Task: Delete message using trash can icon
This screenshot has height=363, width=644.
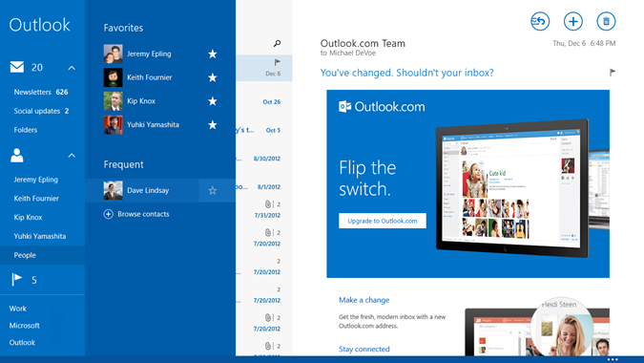Action: coord(606,21)
